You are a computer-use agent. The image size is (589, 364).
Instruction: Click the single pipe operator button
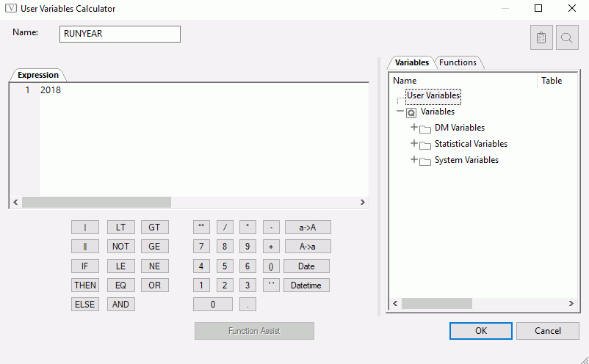[85, 227]
